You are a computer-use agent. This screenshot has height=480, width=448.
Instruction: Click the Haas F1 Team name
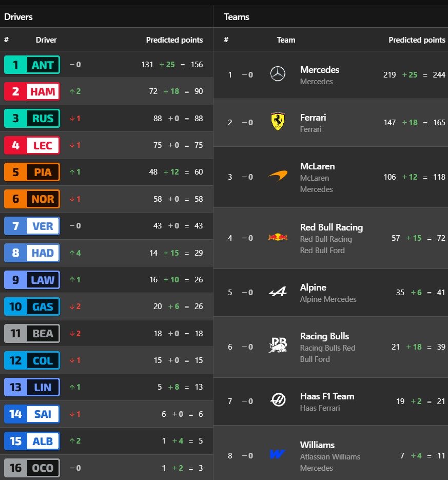click(327, 396)
